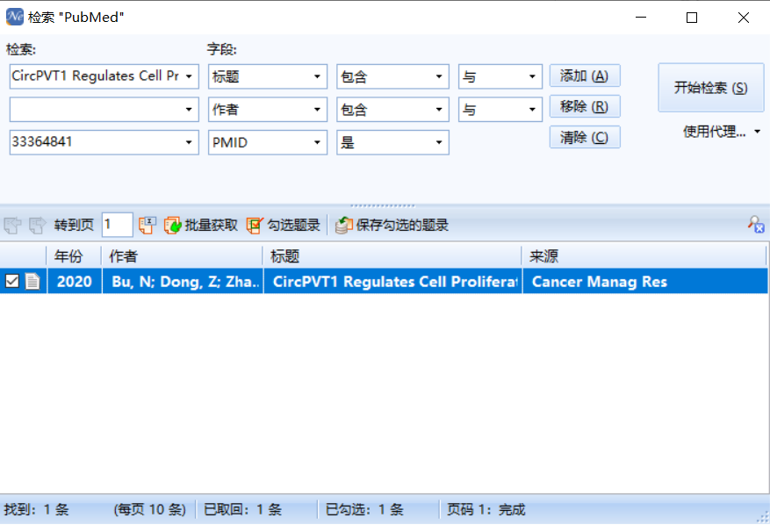770x532 pixels.
Task: Open second row 与 operator dropdown
Action: (x=532, y=110)
